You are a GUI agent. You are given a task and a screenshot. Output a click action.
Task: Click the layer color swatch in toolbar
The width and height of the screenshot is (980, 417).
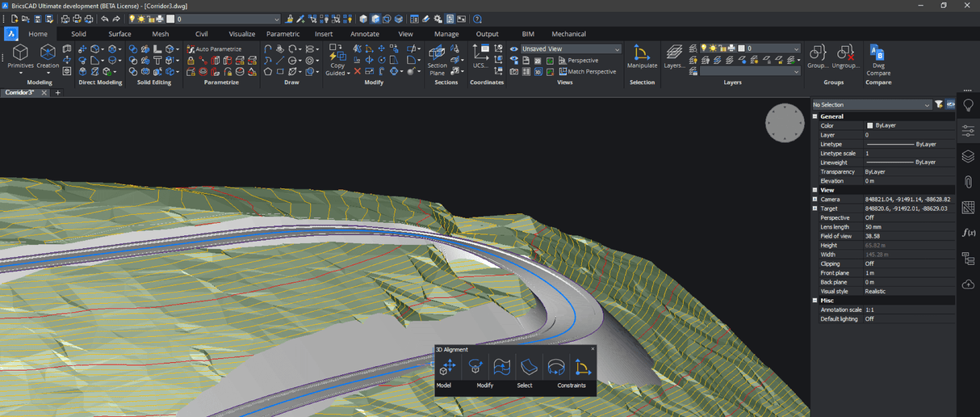pos(170,19)
